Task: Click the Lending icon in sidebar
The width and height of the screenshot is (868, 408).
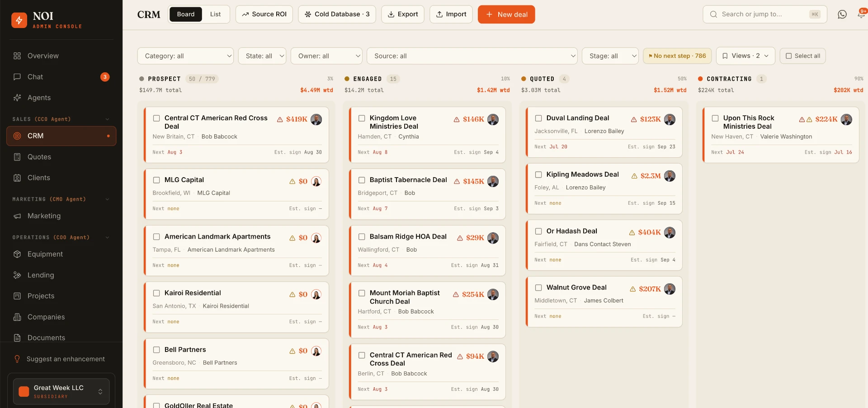Action: click(x=17, y=275)
